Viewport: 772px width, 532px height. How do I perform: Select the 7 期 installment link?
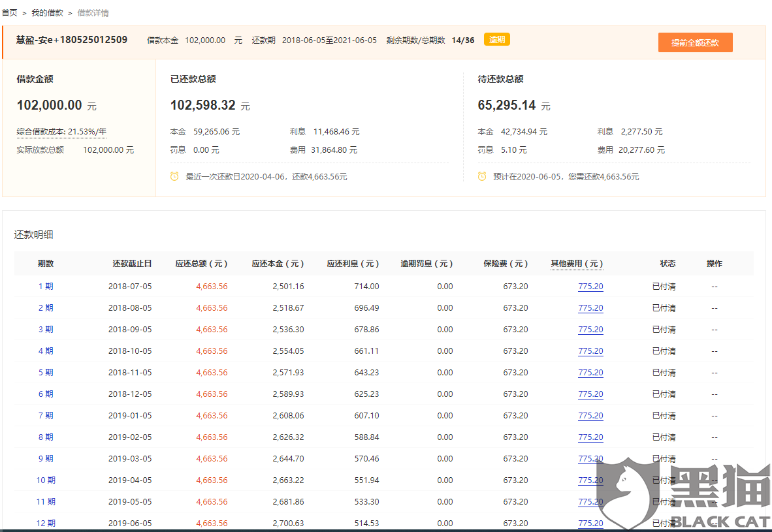point(46,416)
